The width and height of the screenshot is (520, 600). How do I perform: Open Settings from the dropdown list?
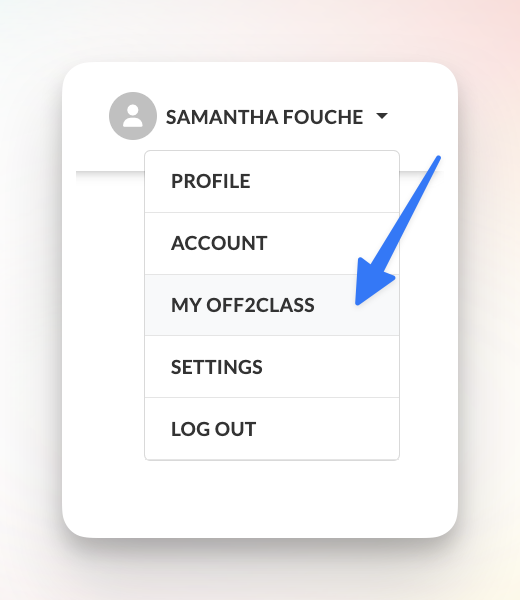(x=272, y=367)
